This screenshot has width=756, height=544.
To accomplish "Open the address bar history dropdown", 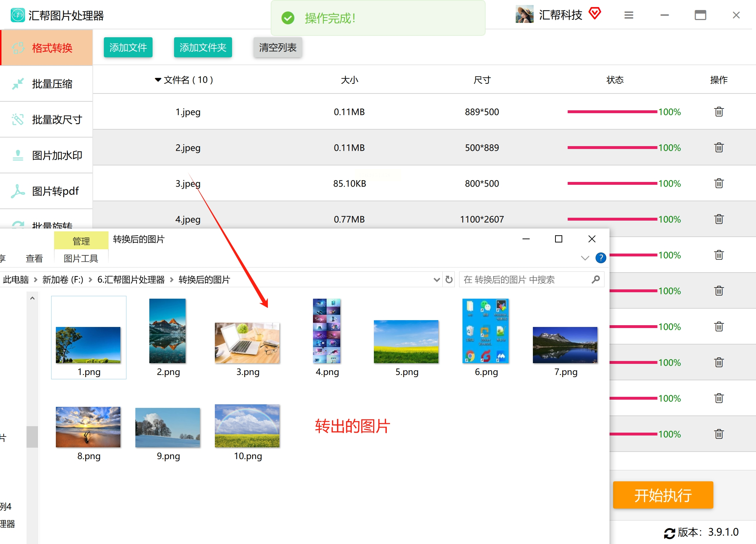I will [437, 279].
